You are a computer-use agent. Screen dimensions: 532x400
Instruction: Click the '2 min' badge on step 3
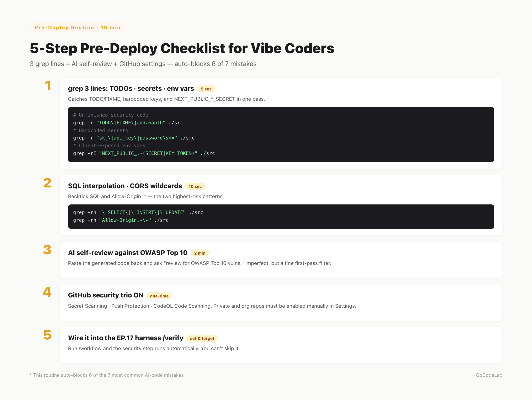coord(200,253)
